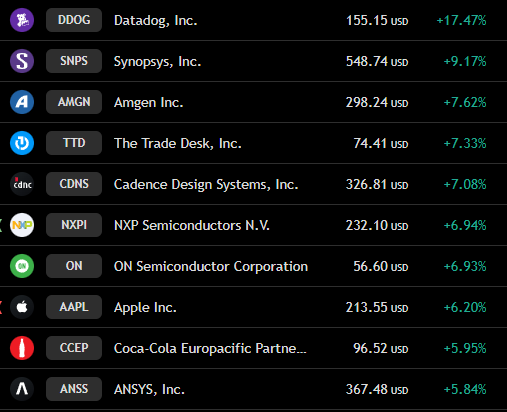The width and height of the screenshot is (507, 412).
Task: Open the DDOG ticker badge
Action: coord(74,20)
